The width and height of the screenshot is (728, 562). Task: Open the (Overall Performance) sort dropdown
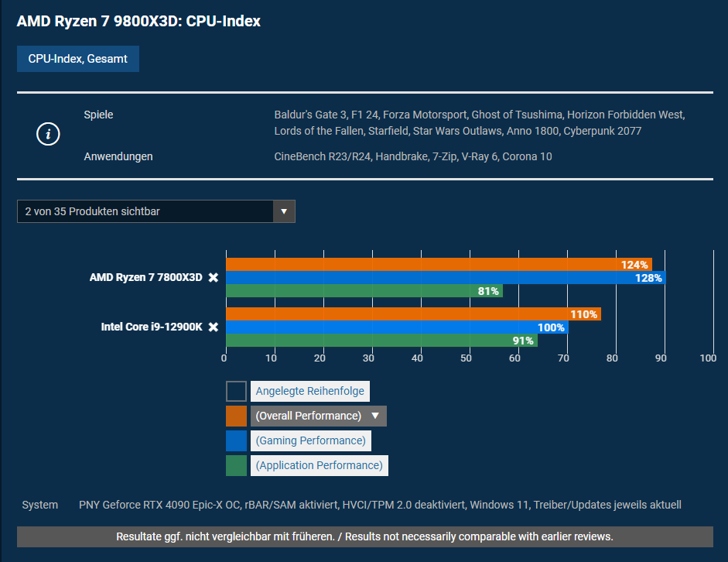(x=318, y=416)
